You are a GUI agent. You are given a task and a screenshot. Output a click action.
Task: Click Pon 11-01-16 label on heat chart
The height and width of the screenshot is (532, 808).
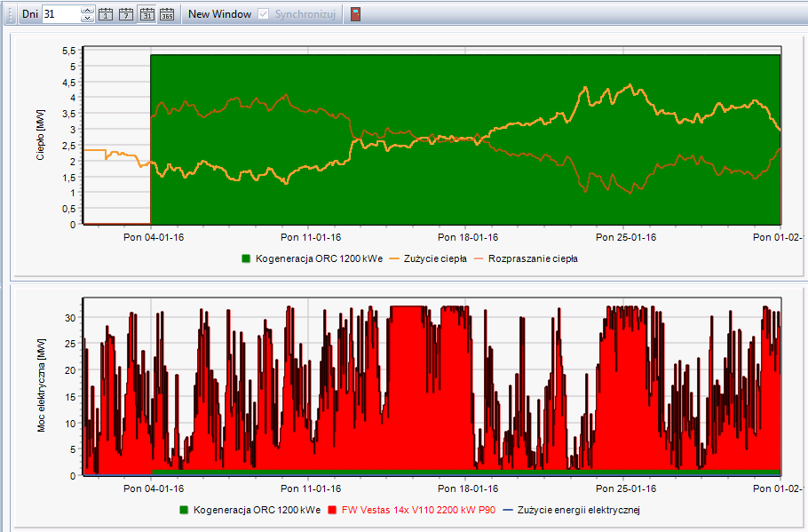coord(311,237)
